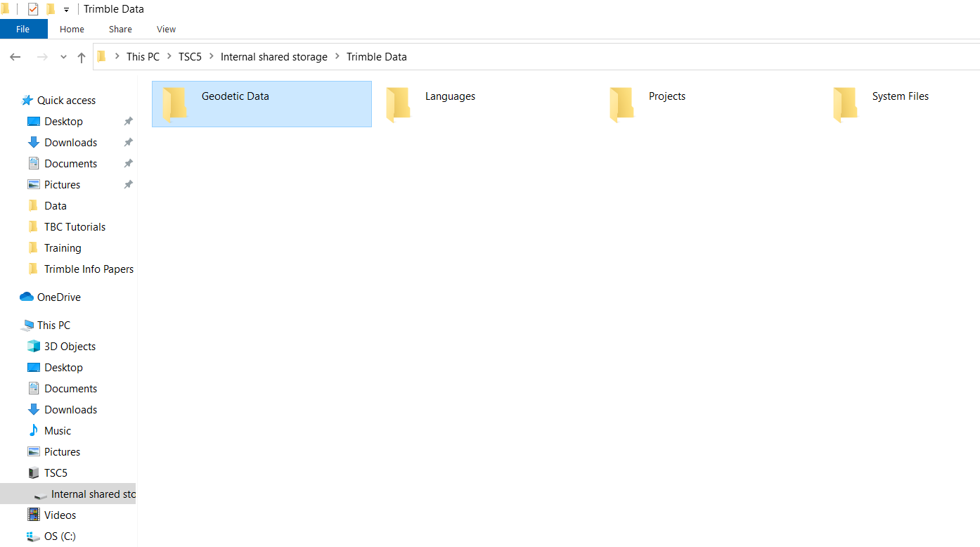Open the Share ribbon tab
The width and height of the screenshot is (980, 547).
pos(120,29)
